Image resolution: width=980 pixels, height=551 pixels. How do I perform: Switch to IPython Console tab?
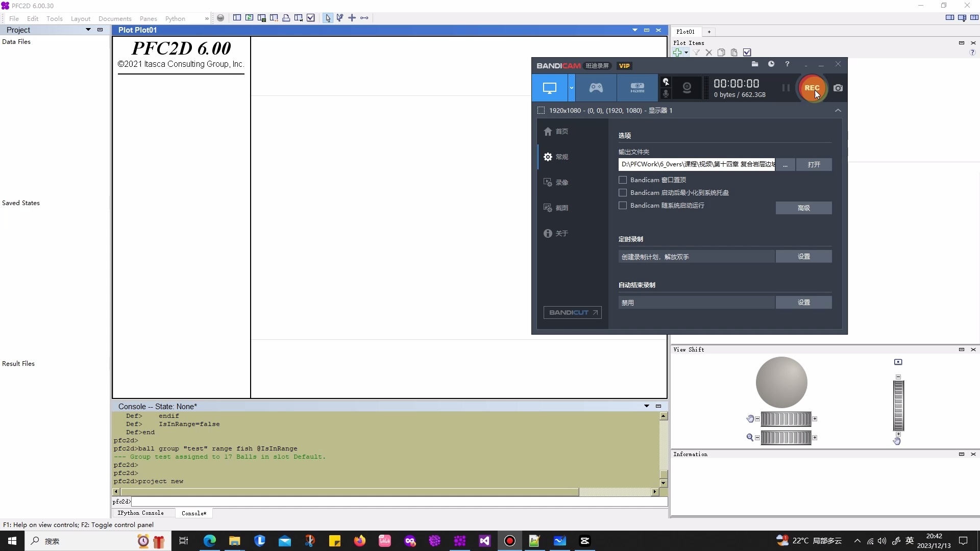(x=140, y=513)
